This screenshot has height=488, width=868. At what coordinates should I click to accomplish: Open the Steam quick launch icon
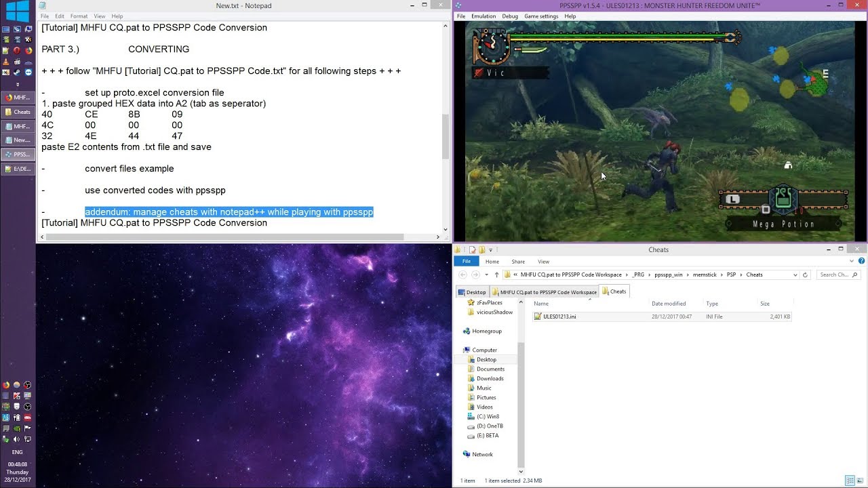click(x=17, y=72)
